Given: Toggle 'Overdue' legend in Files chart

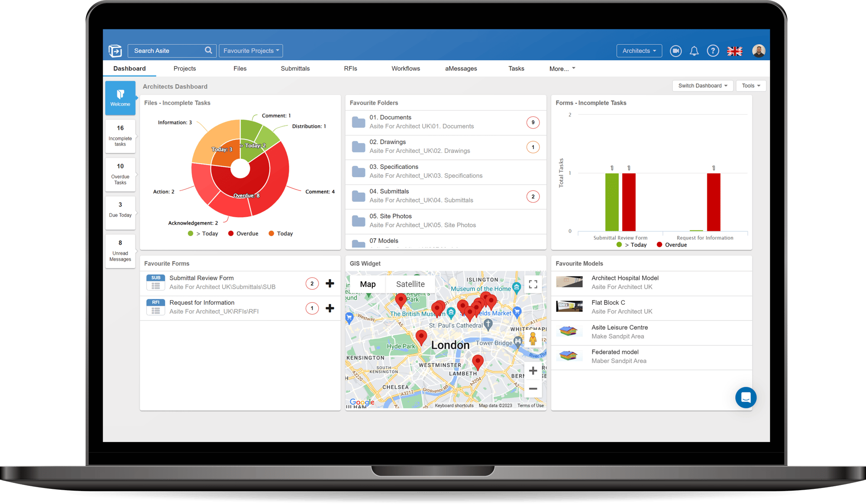Looking at the screenshot, I should [243, 233].
